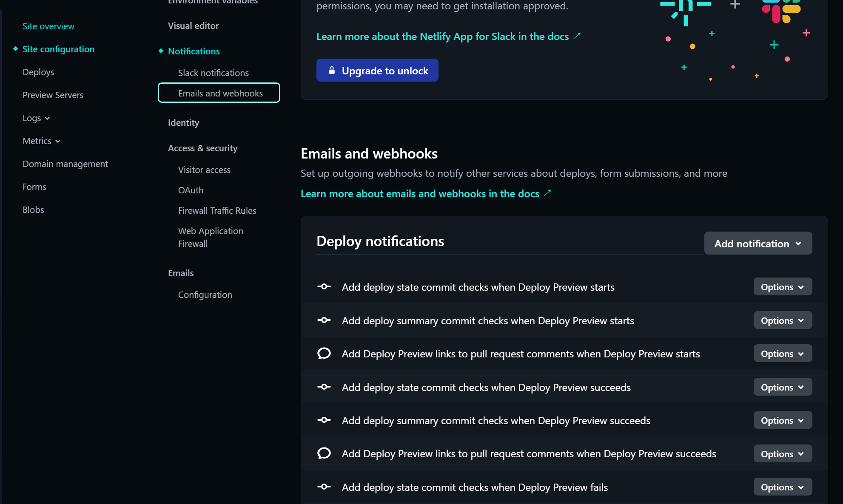This screenshot has width=843, height=504.
Task: Click external-link arrow after Slack docs link
Action: pyautogui.click(x=577, y=37)
